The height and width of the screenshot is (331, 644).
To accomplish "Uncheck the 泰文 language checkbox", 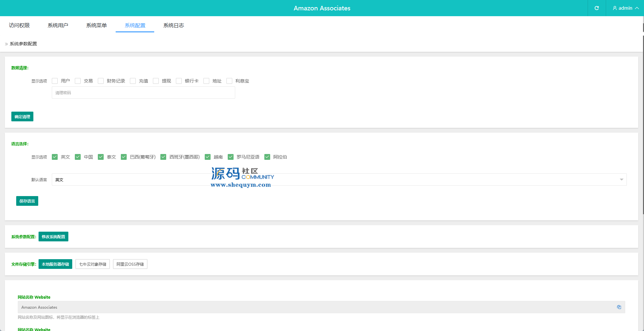I will click(101, 157).
